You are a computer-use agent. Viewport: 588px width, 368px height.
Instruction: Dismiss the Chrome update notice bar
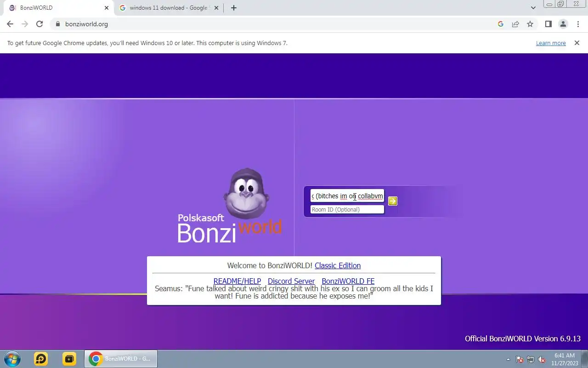point(577,43)
